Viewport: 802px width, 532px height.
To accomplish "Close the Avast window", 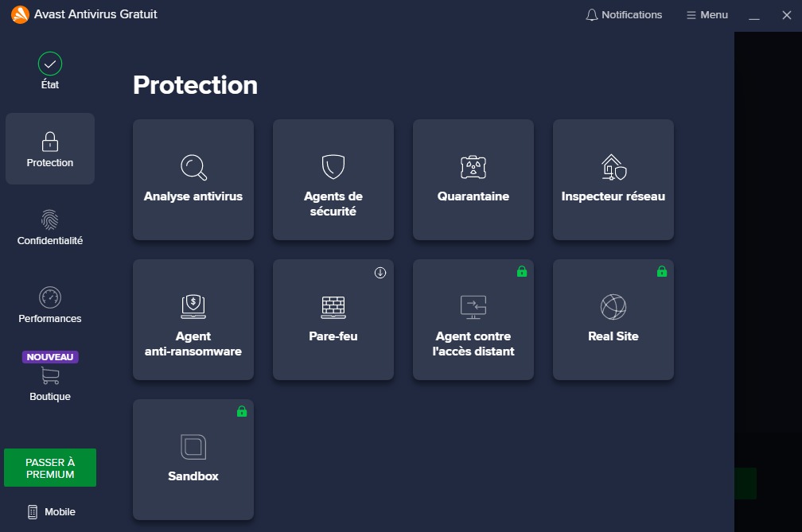I will point(787,15).
